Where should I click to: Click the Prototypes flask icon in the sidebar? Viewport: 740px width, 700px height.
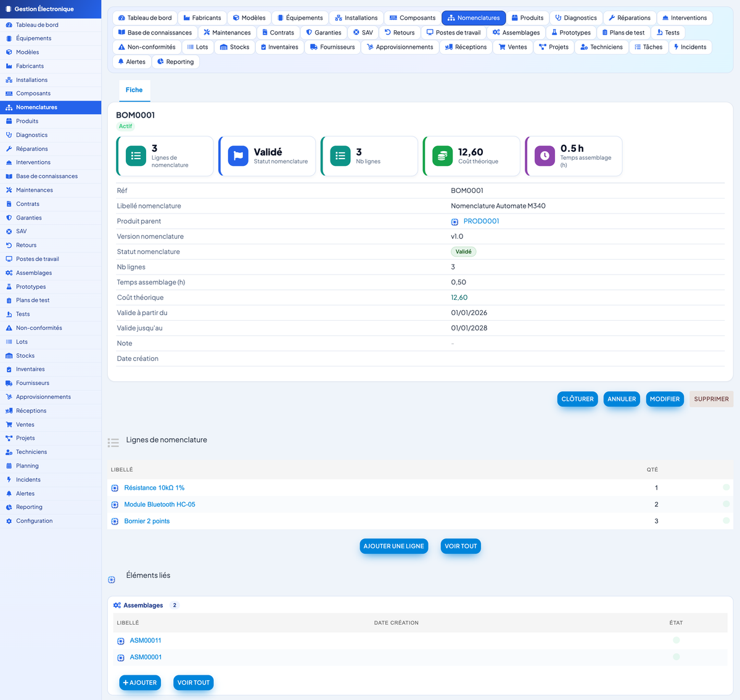[9, 287]
